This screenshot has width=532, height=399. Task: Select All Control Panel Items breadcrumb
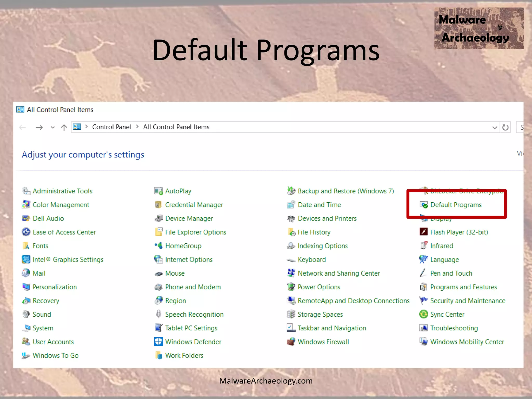(x=176, y=127)
